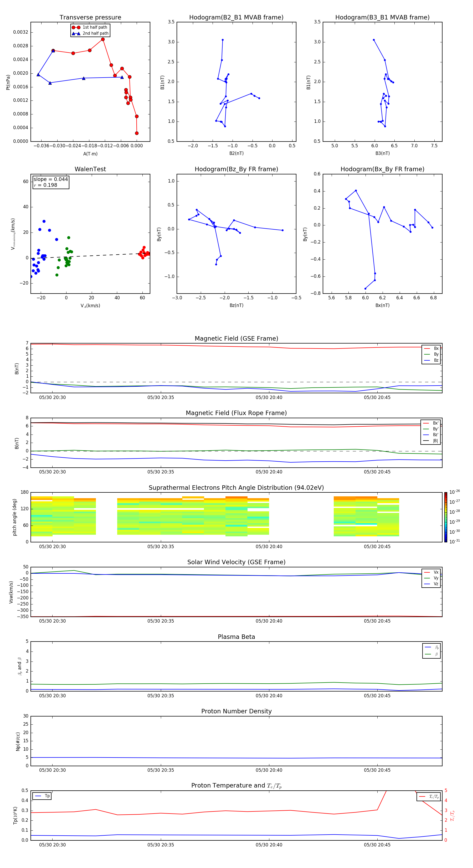Select the β entry in Plasma Beta legend

[x=431, y=654]
